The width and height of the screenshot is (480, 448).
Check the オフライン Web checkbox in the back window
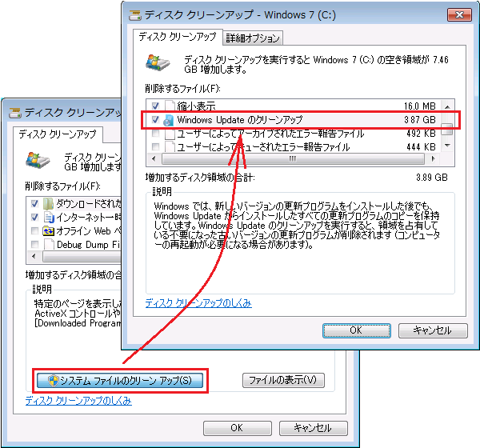34,231
